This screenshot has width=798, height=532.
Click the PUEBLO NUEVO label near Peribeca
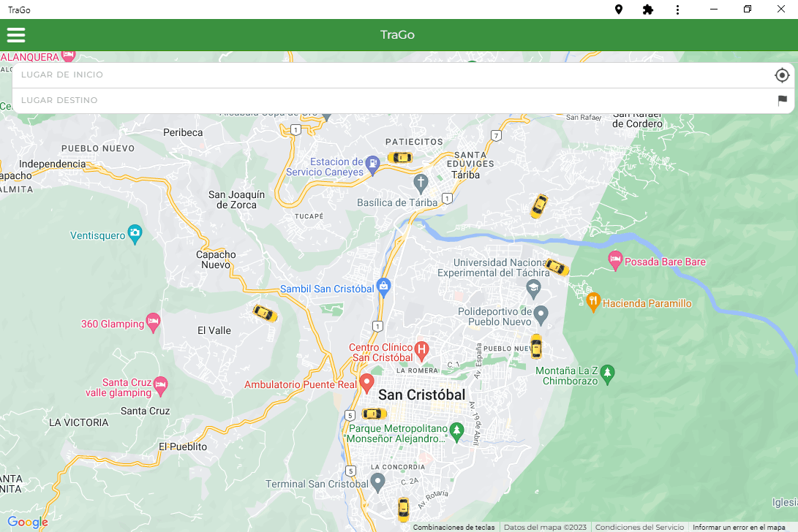click(98, 148)
